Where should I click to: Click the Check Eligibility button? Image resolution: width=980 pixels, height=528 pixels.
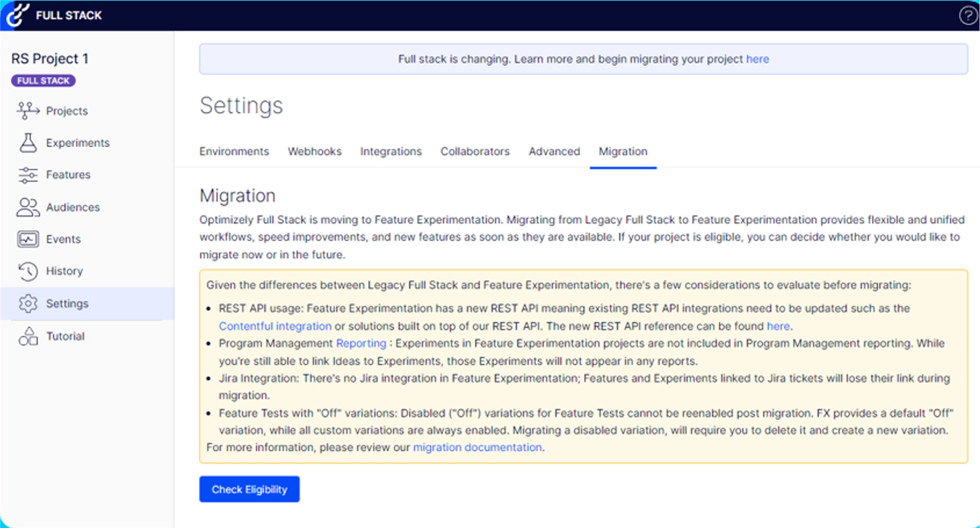pyautogui.click(x=250, y=489)
